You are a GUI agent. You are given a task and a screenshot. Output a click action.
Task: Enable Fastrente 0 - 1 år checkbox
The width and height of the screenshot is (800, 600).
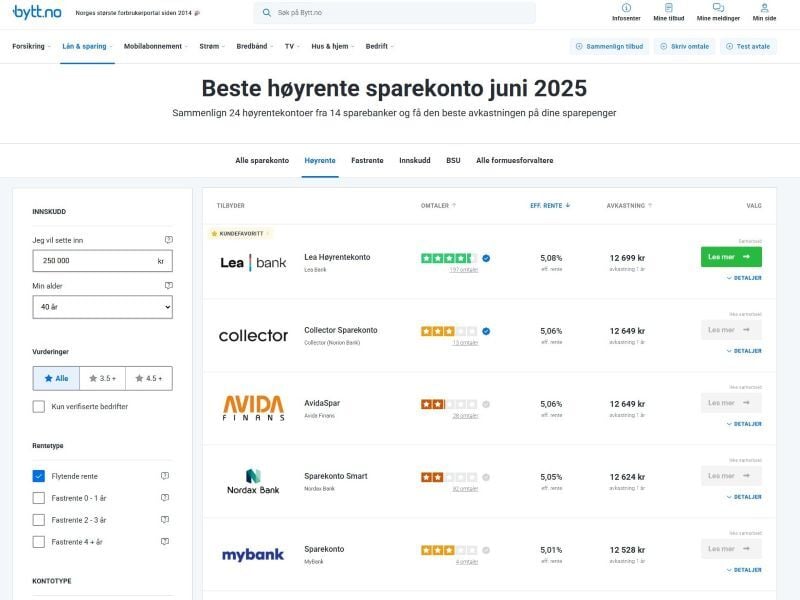[x=39, y=498]
